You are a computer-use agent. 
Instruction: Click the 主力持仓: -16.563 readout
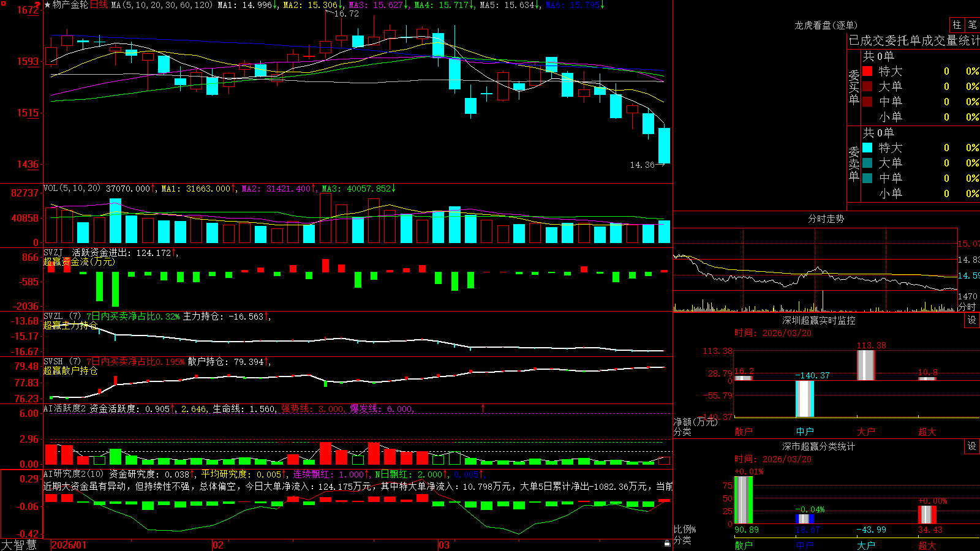[226, 317]
